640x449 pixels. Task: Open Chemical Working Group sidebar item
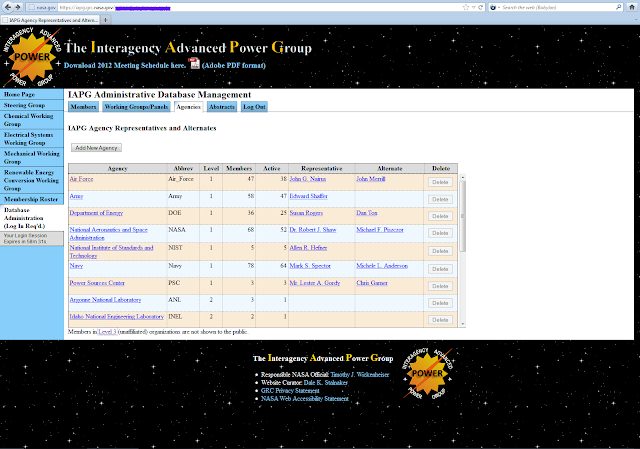(32, 120)
